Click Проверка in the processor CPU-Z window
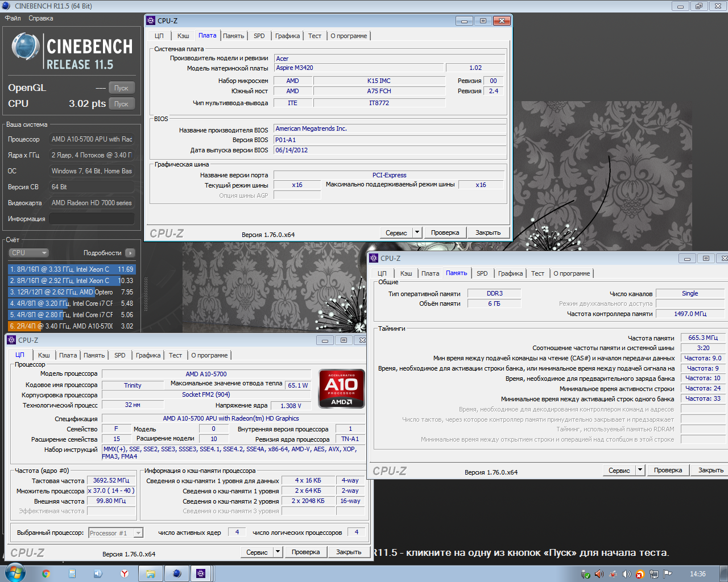The height and width of the screenshot is (582, 728). pos(306,552)
